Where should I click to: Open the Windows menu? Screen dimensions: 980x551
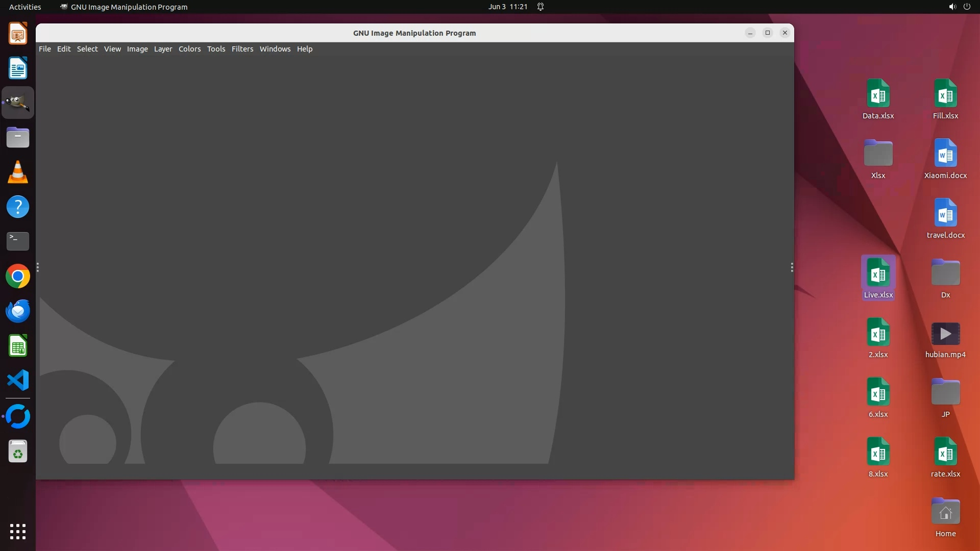pos(275,49)
